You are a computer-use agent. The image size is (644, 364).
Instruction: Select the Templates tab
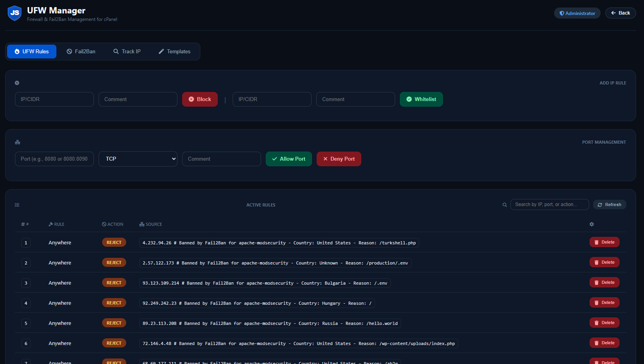click(174, 52)
